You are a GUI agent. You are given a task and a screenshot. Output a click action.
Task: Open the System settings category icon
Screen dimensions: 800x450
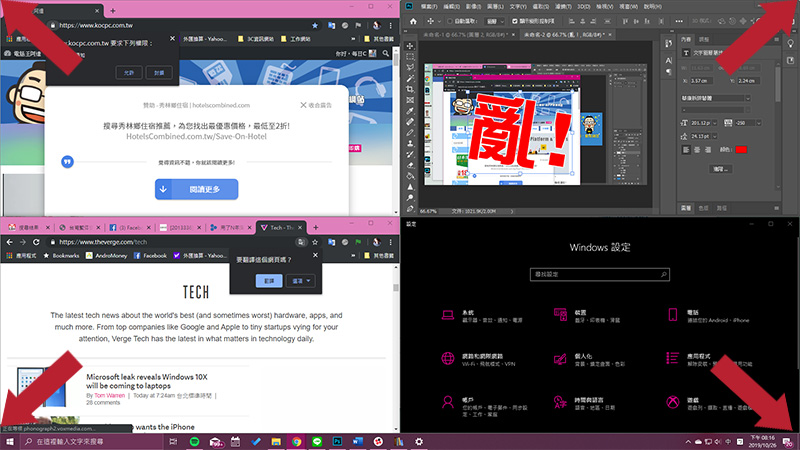[x=448, y=315]
